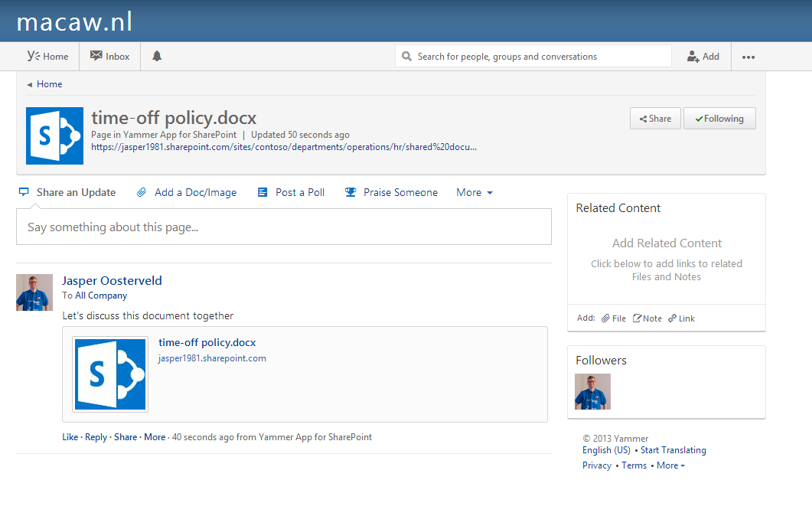Viewport: 812px width, 516px height.
Task: Click the Post a Poll icon
Action: (263, 192)
